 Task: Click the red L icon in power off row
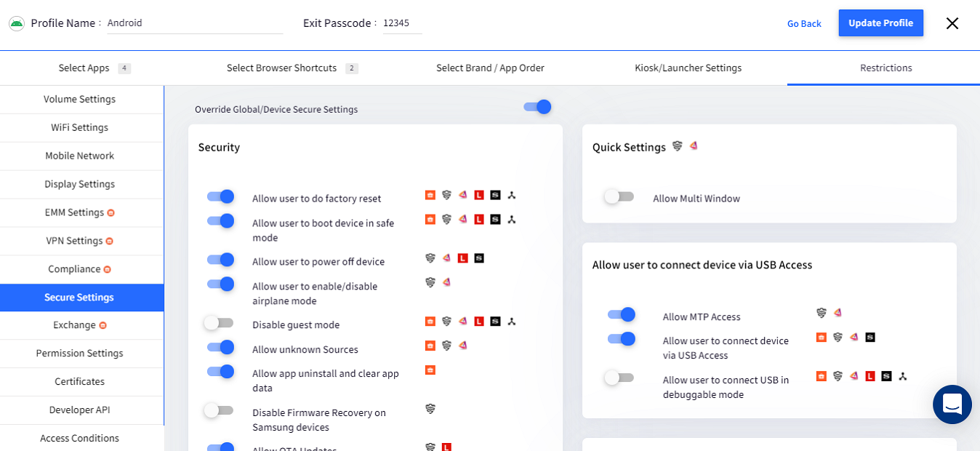click(463, 258)
